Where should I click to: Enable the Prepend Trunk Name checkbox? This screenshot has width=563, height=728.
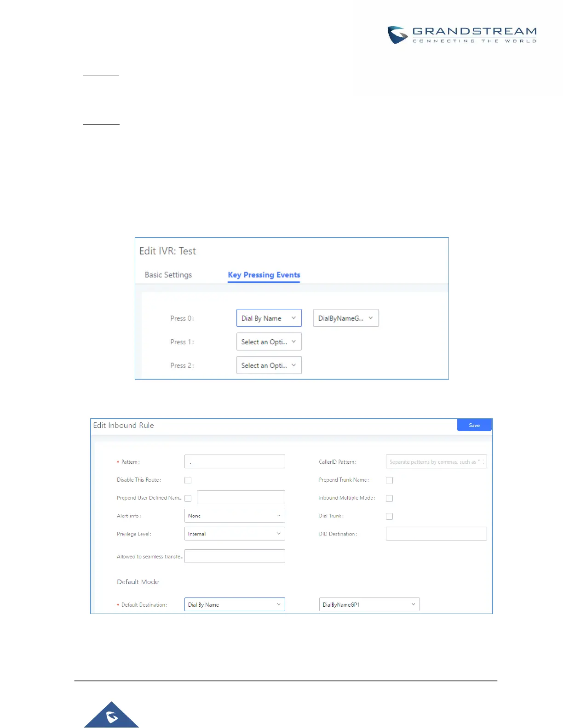coord(389,480)
